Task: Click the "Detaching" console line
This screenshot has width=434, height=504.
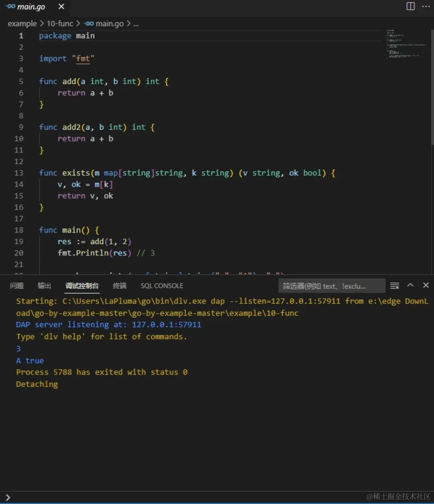Action: click(x=37, y=384)
